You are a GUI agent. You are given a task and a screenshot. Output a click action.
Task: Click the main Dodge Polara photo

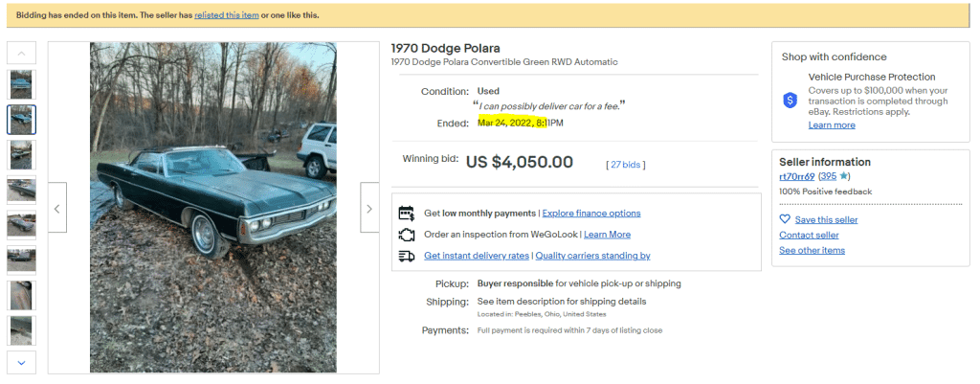point(212,208)
